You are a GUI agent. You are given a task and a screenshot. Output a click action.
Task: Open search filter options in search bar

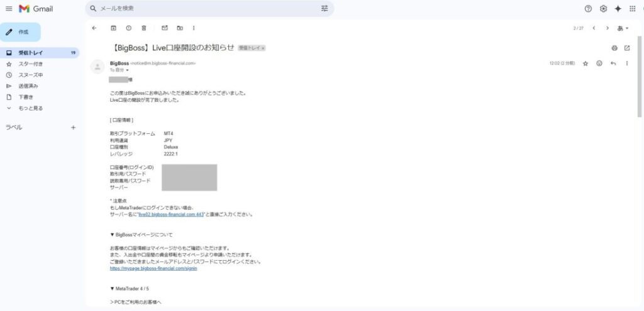click(325, 9)
